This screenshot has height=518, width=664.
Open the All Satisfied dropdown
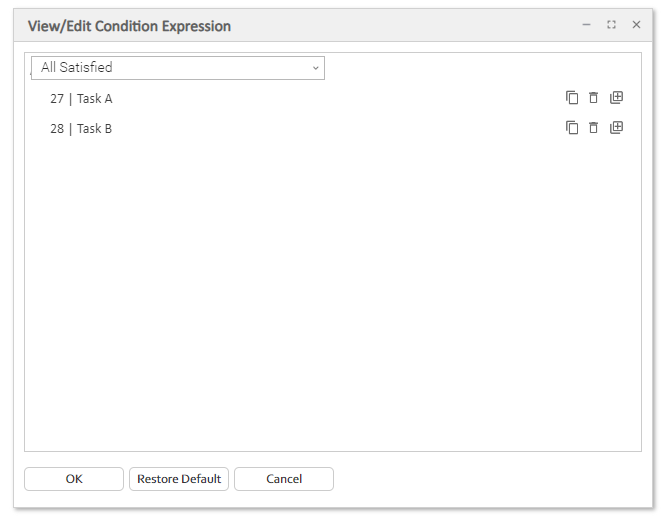click(178, 68)
